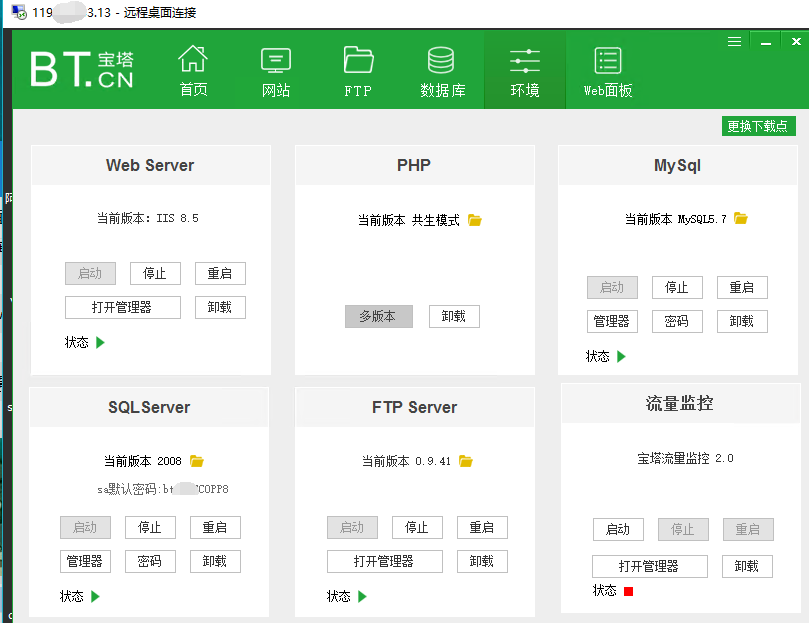Viewport: 809px width, 623px height.
Task: Click SQLServer green running status icon
Action: coord(95,597)
